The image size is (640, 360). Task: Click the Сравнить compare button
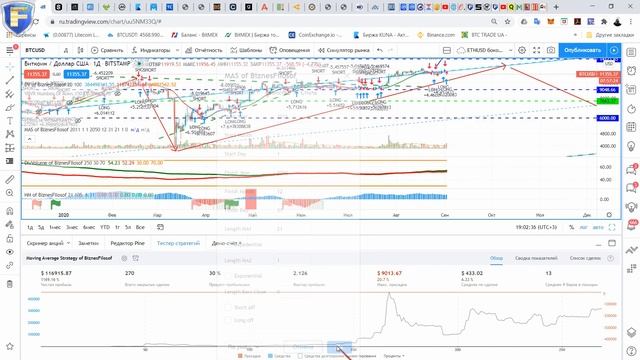tap(107, 50)
